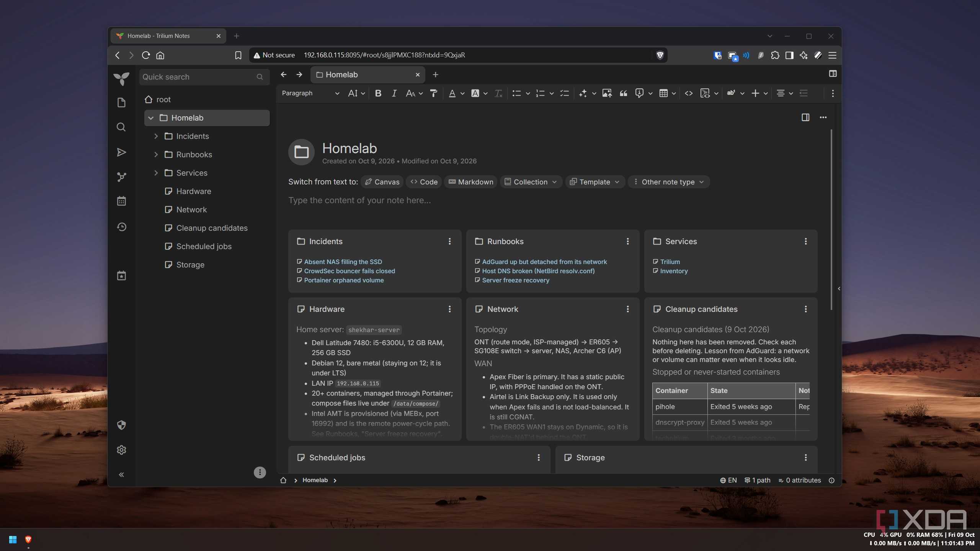
Task: Select the Homelab note tab
Action: pyautogui.click(x=367, y=75)
